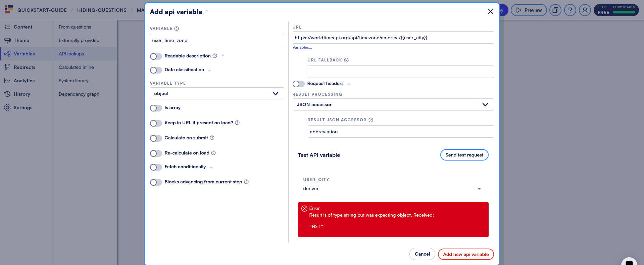644x265 pixels.
Task: Select Dependency graph in the variables submenu
Action: [79, 94]
